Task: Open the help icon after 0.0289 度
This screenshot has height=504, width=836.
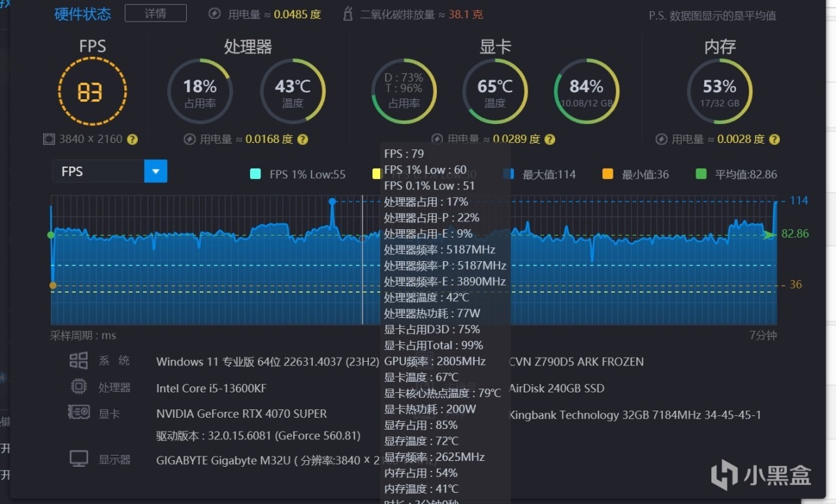Action: point(550,139)
